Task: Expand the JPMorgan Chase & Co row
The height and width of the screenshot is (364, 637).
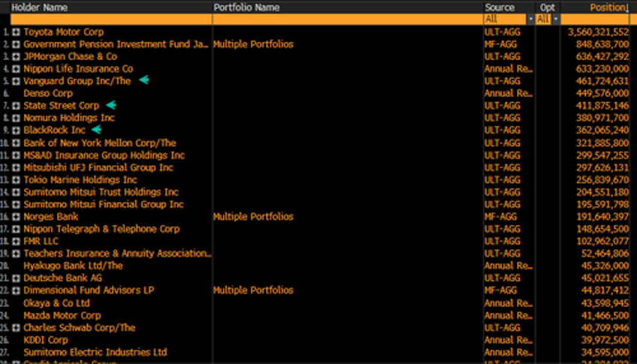Action: click(x=16, y=56)
